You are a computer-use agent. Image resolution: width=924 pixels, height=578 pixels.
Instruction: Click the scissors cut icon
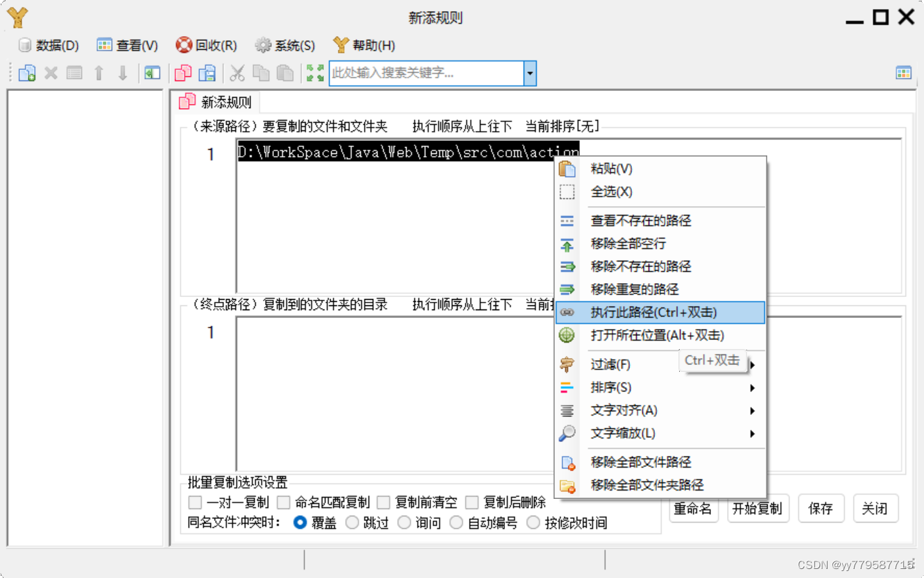pos(238,73)
